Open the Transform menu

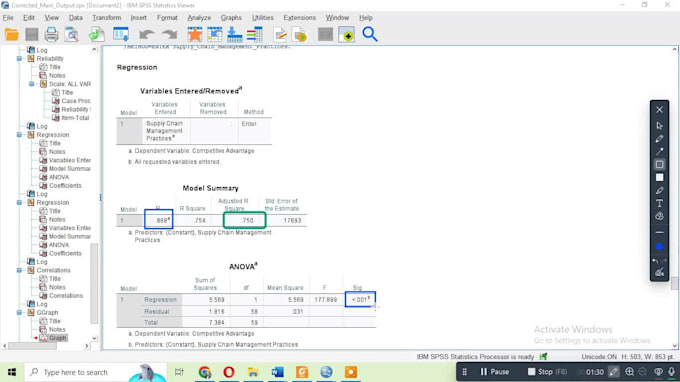coord(106,18)
